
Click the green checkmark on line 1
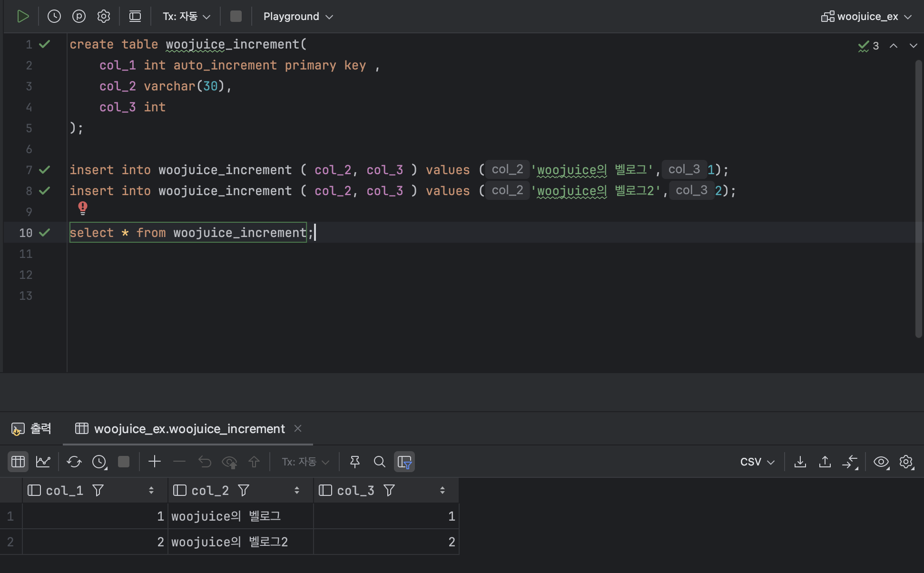coord(45,44)
